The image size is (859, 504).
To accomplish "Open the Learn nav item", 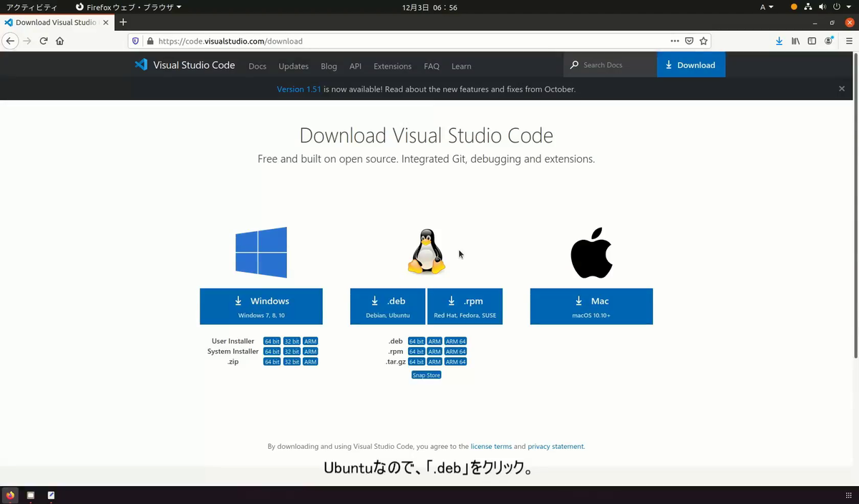I will [x=461, y=66].
